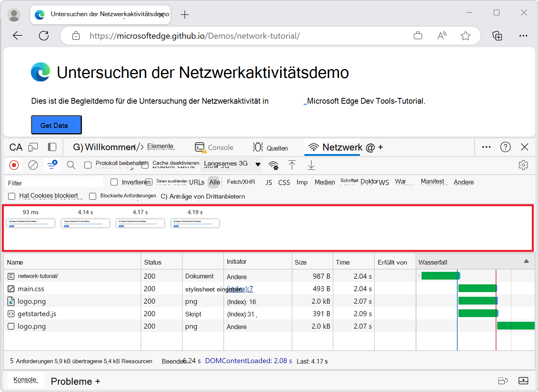The height and width of the screenshot is (392, 538).
Task: Open the DevTools three-dot more options menu
Action: [x=486, y=147]
